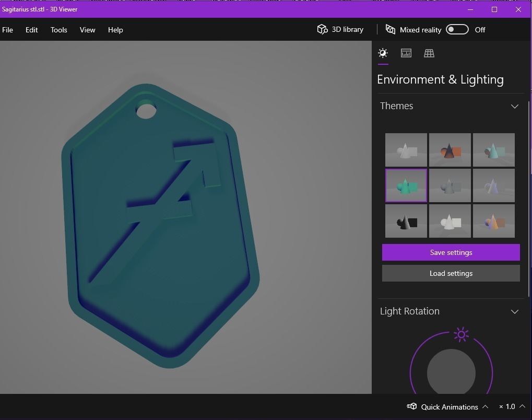The height and width of the screenshot is (420, 532).
Task: Close the 3D Viewer window
Action: (x=518, y=9)
